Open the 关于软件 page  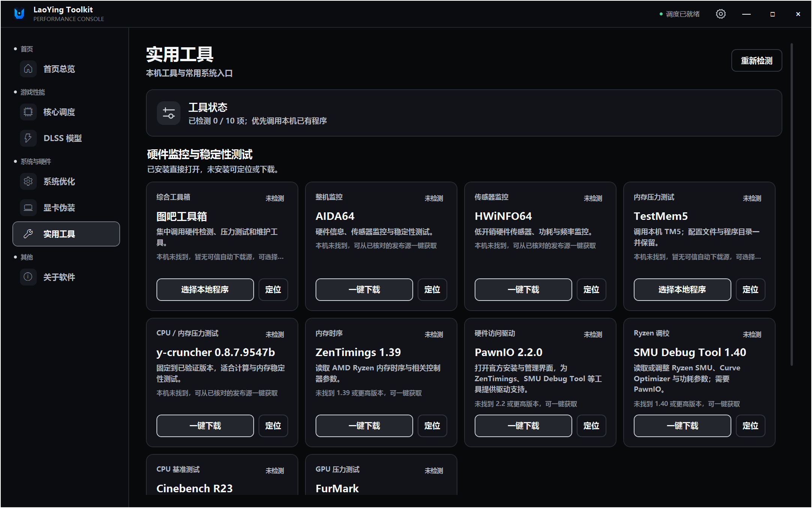coord(66,277)
